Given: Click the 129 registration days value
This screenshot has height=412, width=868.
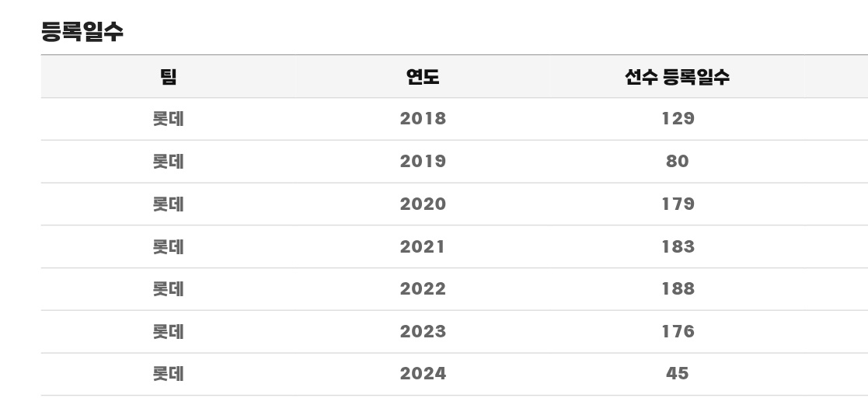Looking at the screenshot, I should pyautogui.click(x=677, y=119).
